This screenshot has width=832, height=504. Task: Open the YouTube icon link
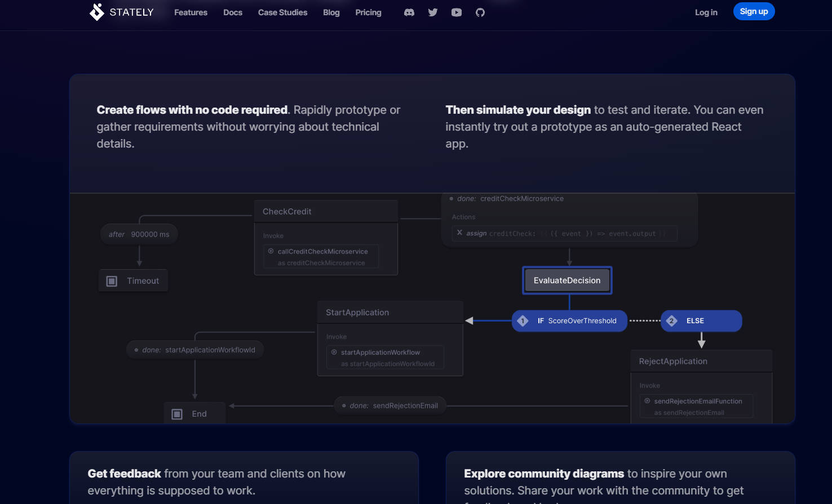click(457, 12)
